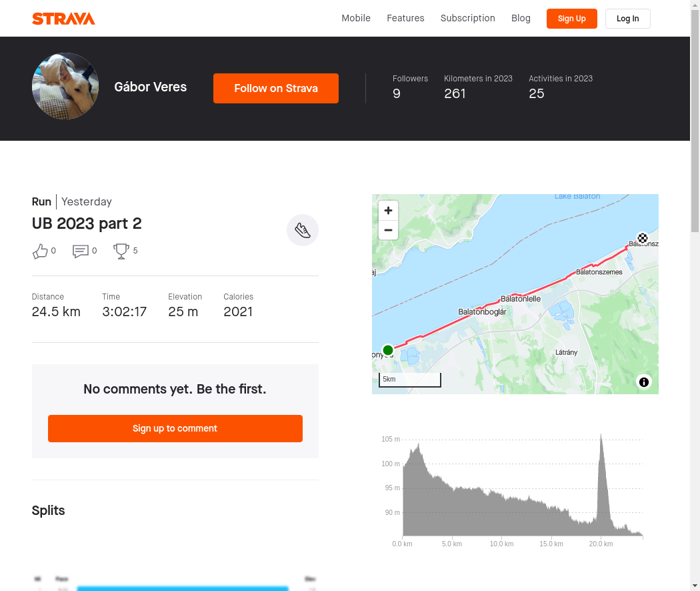Give kudos with thumbs-up icon
Viewport: 700px width, 591px height.
[40, 251]
